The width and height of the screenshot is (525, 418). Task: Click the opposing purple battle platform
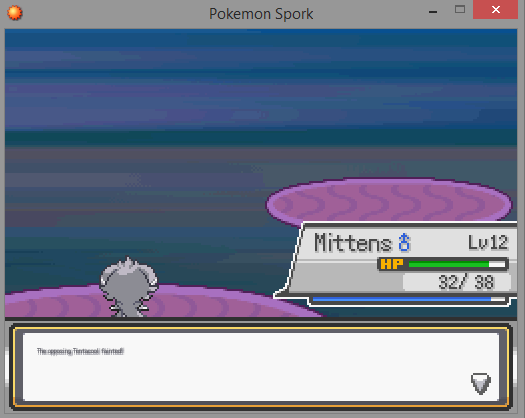click(388, 201)
